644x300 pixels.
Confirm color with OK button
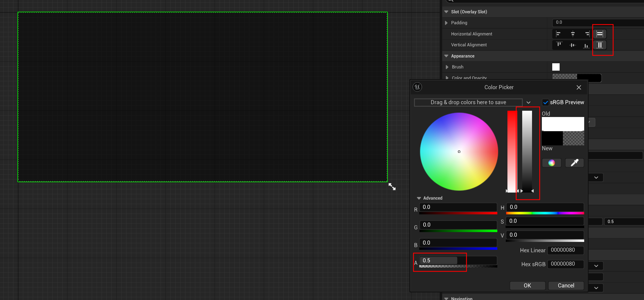pos(527,286)
